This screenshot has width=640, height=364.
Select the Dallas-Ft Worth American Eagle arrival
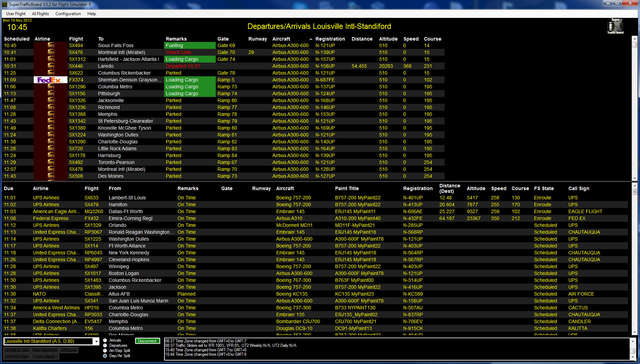pos(315,211)
